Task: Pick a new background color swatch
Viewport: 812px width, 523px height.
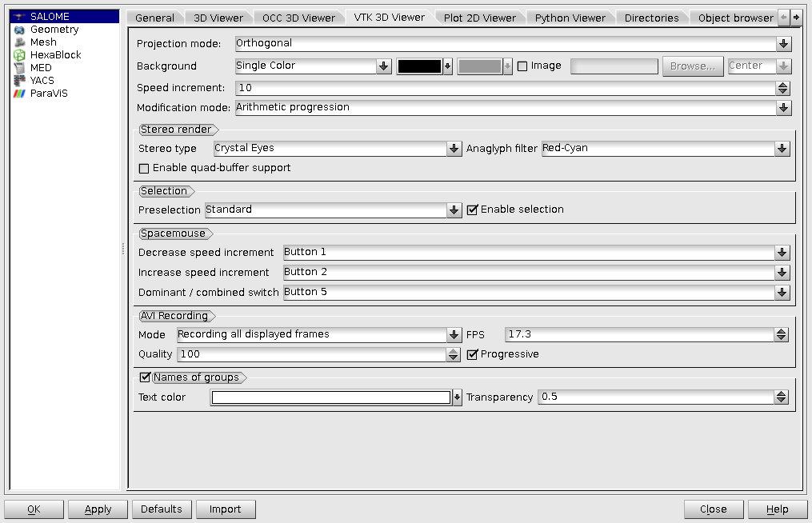Action: [419, 66]
